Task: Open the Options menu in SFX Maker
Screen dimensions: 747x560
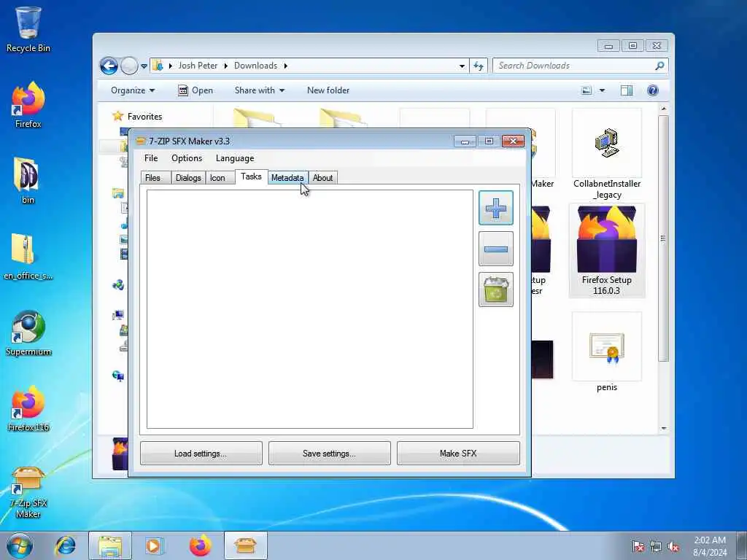Action: coord(187,158)
